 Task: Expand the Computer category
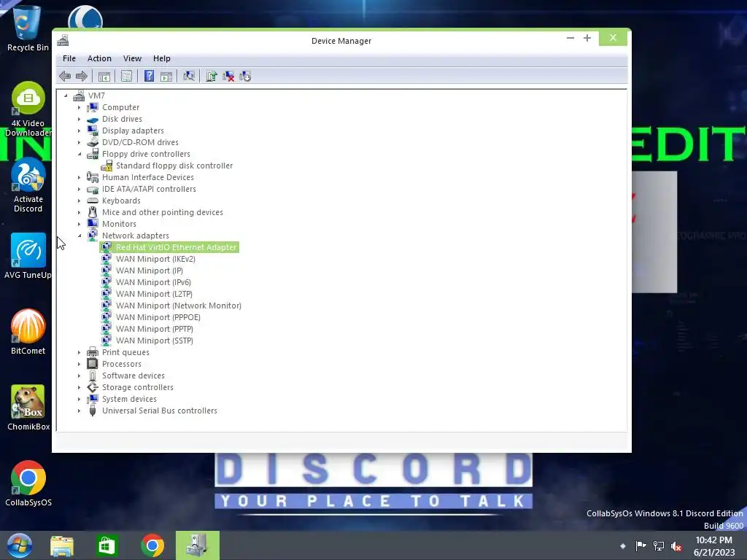(79, 108)
